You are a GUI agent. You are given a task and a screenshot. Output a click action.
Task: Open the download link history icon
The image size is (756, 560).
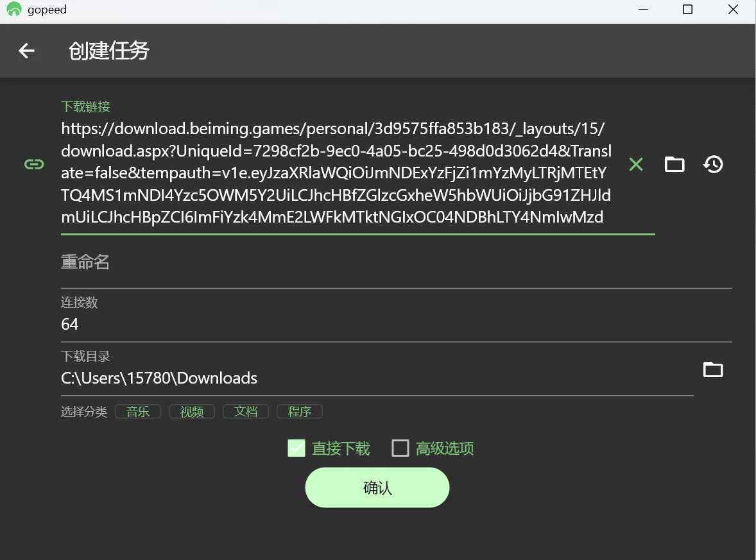point(713,164)
